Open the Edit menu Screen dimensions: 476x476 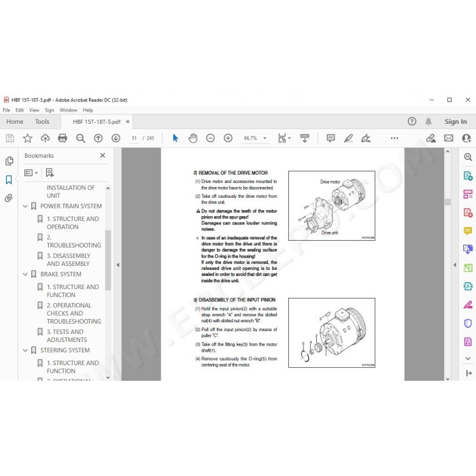20,110
